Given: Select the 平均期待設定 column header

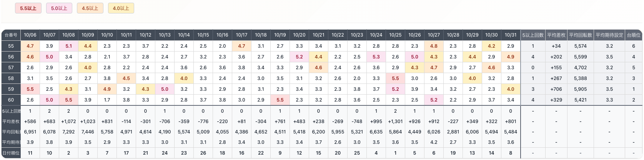Looking at the screenshot, I should tap(609, 35).
